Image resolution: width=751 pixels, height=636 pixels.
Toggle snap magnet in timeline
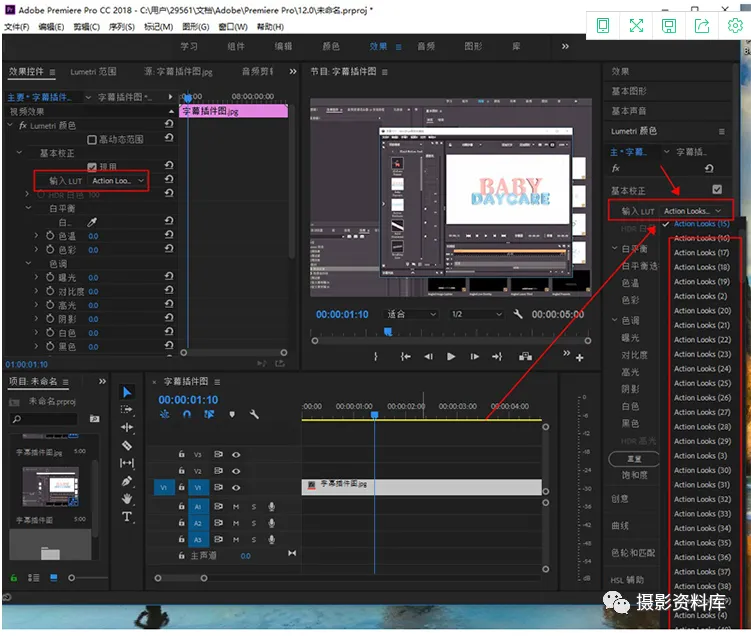point(187,414)
